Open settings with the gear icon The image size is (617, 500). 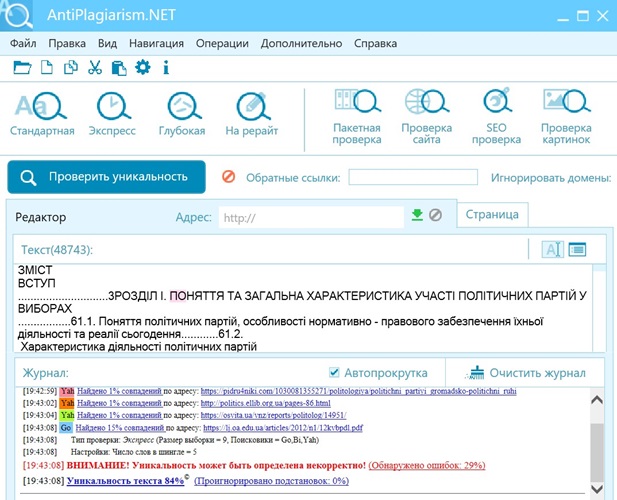coord(142,67)
